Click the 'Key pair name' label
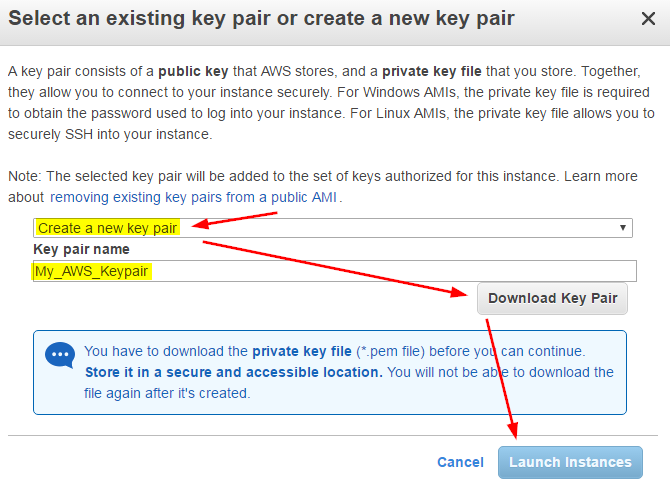This screenshot has height=492, width=670. pyautogui.click(x=82, y=249)
